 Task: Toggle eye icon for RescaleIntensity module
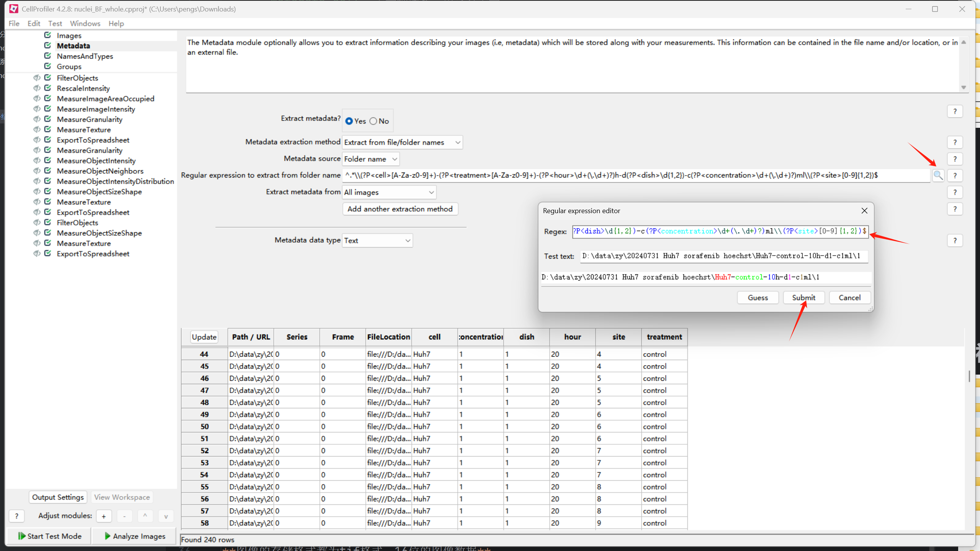(x=37, y=88)
